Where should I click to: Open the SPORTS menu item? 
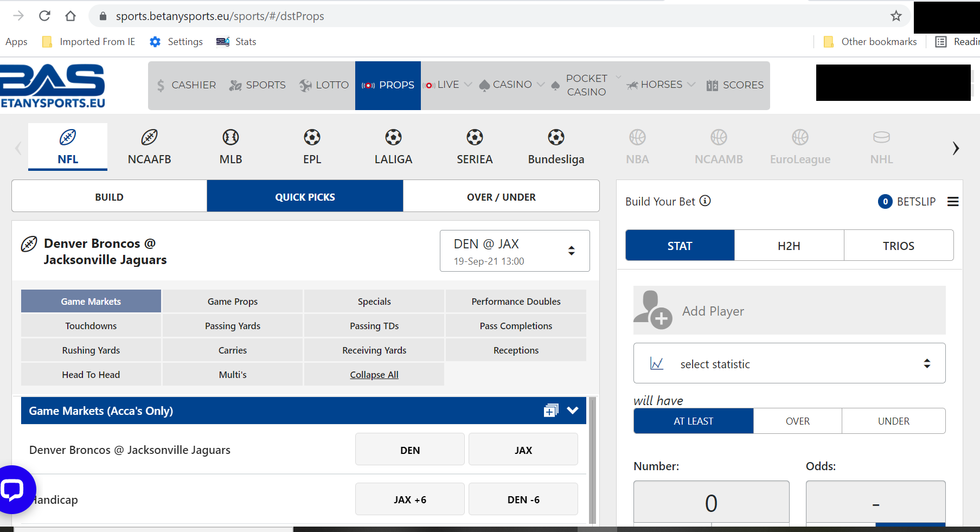[x=257, y=85]
